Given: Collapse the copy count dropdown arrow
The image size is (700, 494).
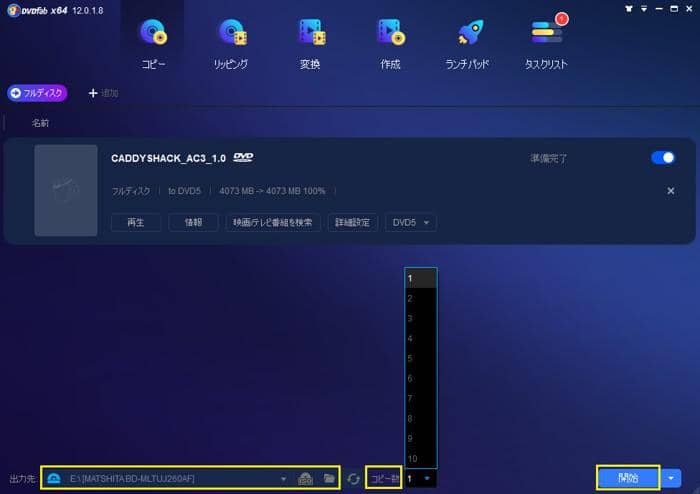Looking at the screenshot, I should click(x=427, y=478).
